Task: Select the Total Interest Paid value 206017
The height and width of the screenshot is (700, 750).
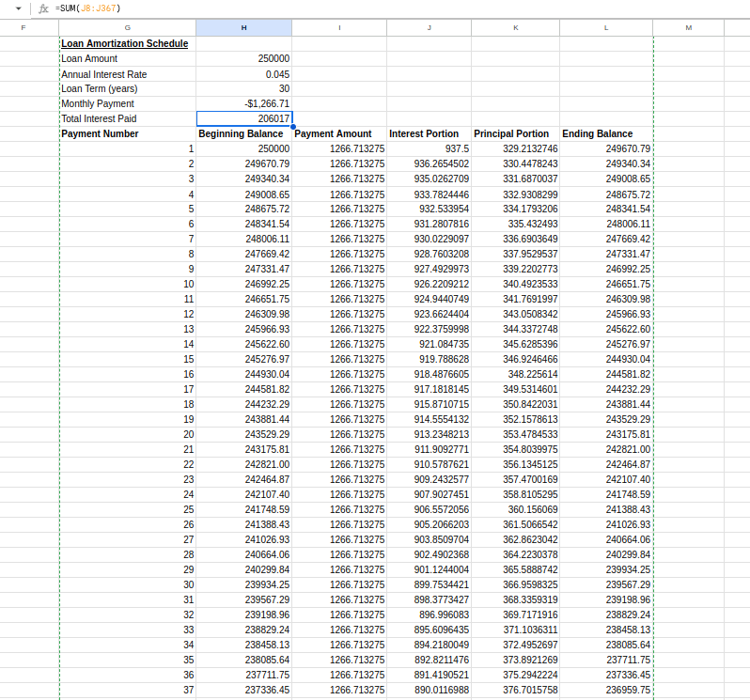Action: tap(244, 118)
